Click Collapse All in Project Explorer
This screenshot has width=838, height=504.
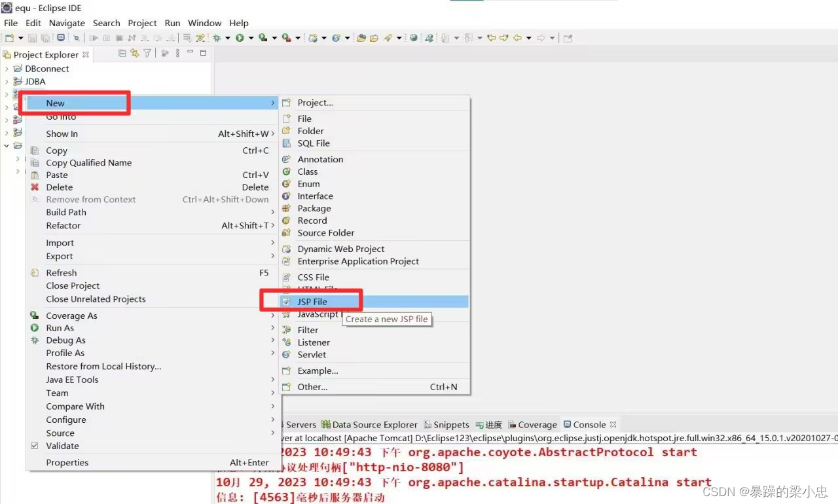122,53
